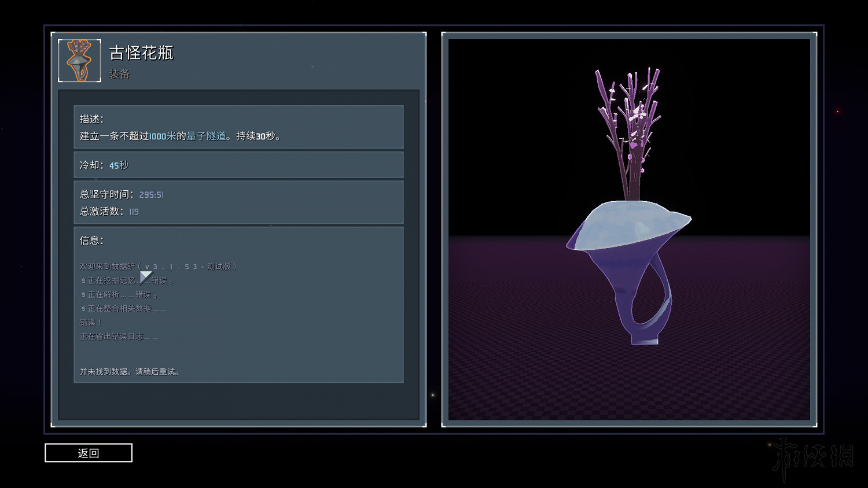Click the highlighted 1000米 distance value
Screen dimensions: 868x488
pyautogui.click(x=163, y=136)
